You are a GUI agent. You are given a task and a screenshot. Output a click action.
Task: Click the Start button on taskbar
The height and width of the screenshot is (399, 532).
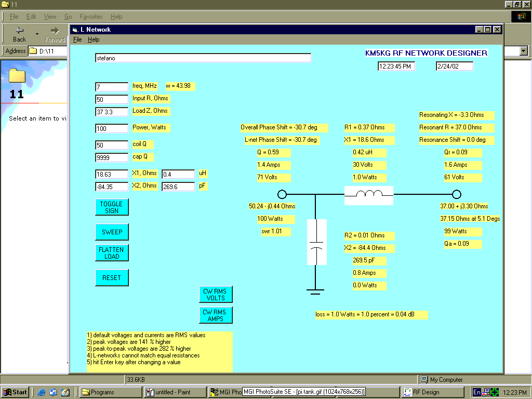(15, 392)
